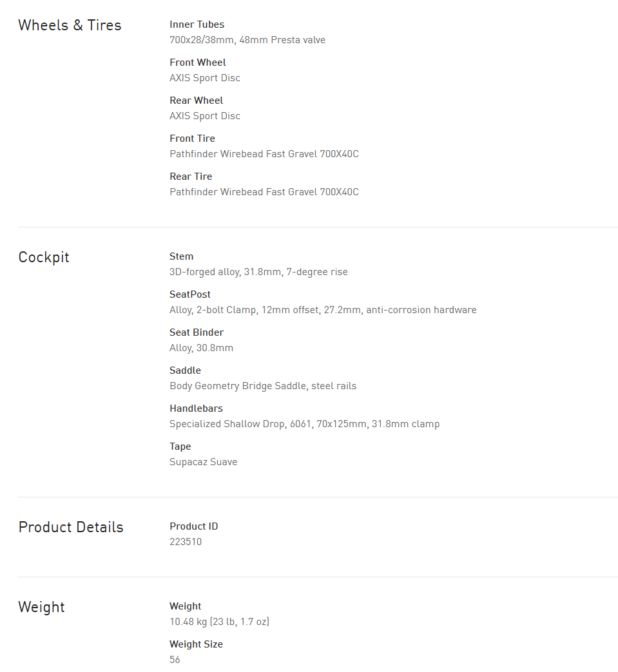Select Pathfinder tire value under Rear Tire
The height and width of the screenshot is (672, 618).
[264, 192]
